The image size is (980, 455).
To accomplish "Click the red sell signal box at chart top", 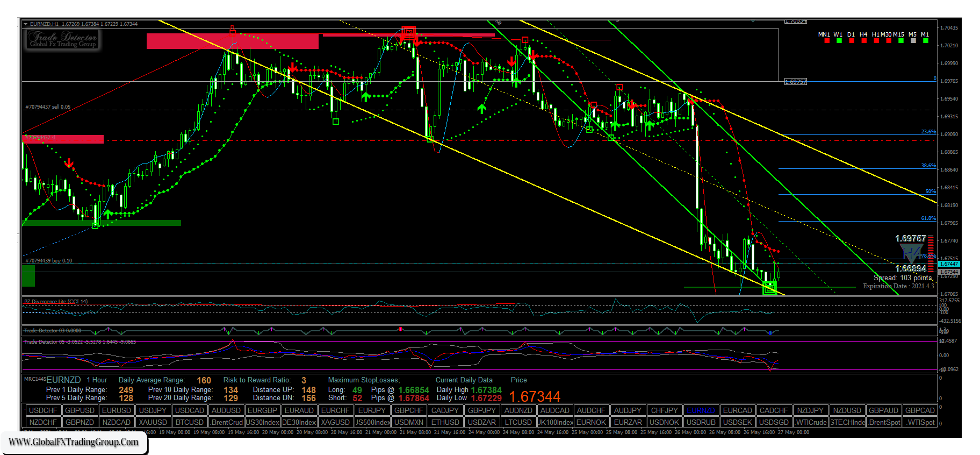I will [x=408, y=32].
